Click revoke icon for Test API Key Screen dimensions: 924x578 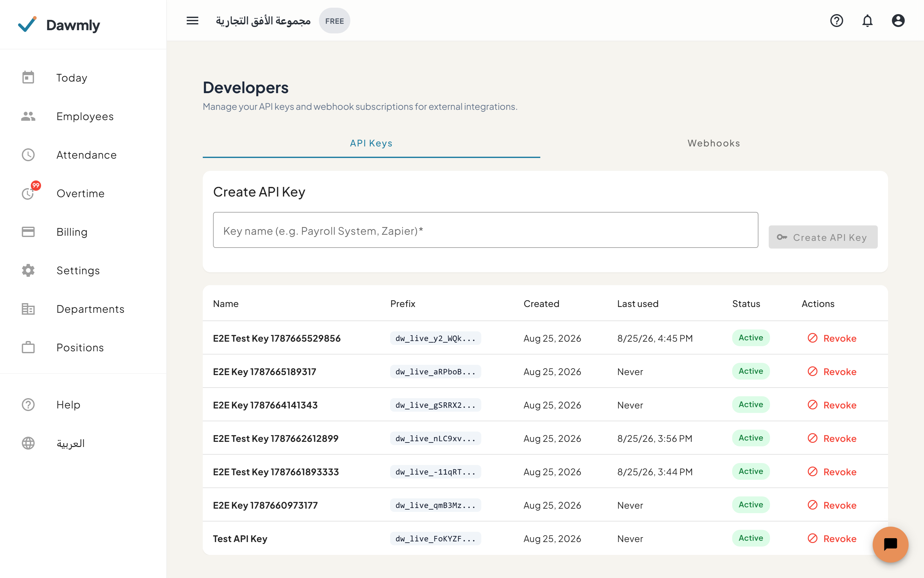click(812, 538)
